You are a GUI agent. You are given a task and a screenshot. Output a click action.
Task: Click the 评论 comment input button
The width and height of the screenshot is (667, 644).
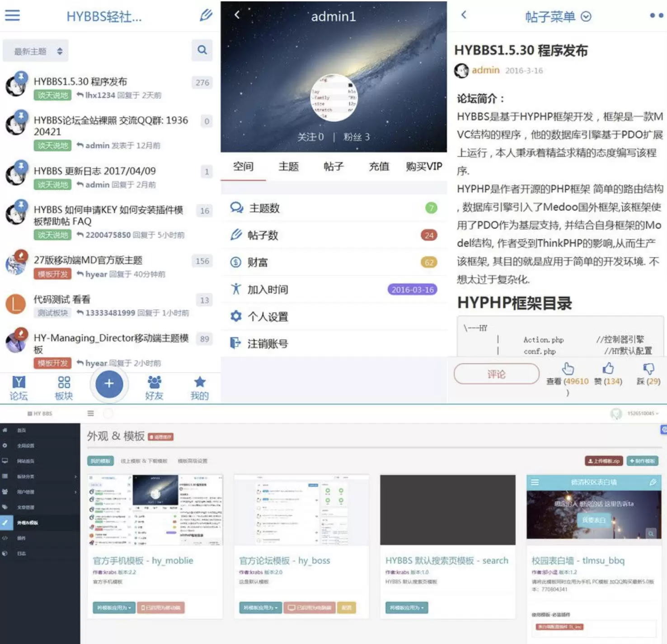(x=497, y=374)
